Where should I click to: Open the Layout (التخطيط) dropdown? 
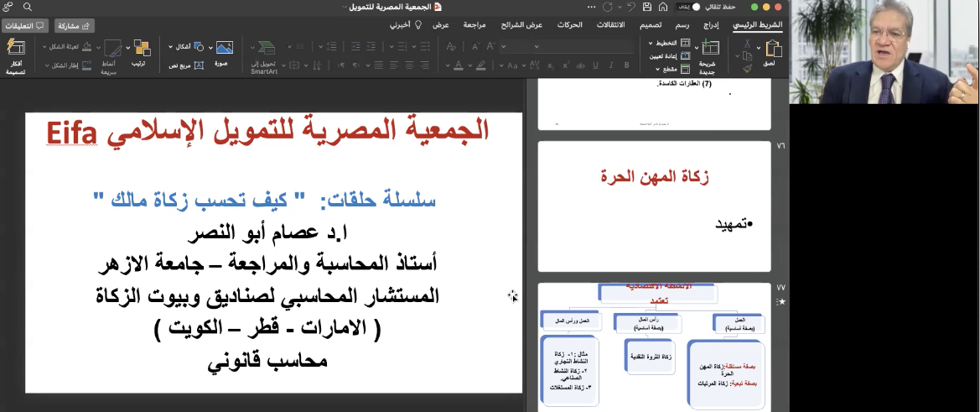670,43
